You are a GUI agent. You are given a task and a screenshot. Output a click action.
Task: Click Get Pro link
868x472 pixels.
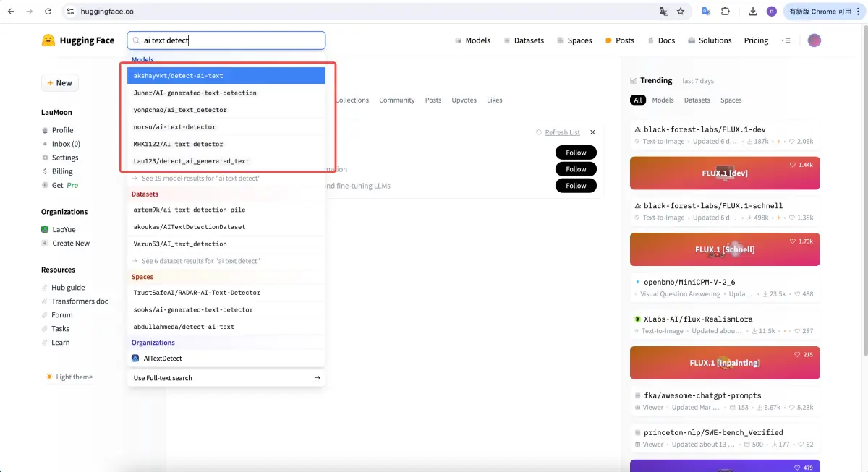click(x=65, y=185)
